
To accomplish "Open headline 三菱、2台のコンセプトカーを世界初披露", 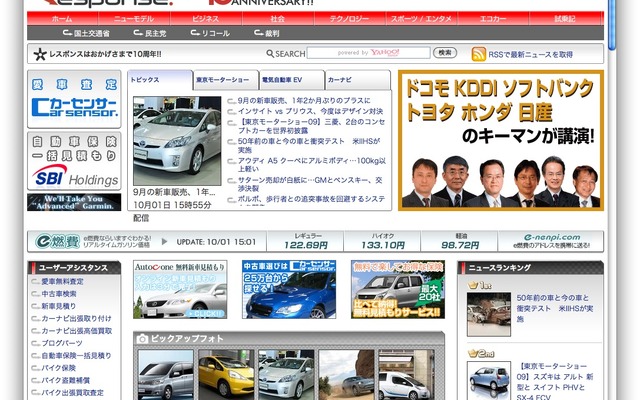I will pyautogui.click(x=311, y=126).
